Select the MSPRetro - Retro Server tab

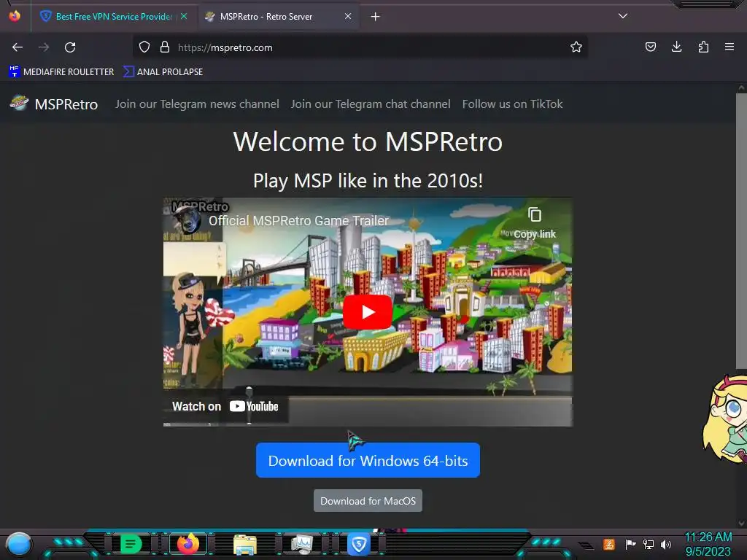pos(279,17)
